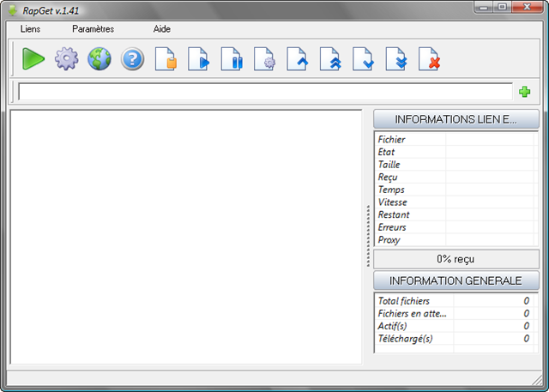Maximize the RapGet window
The image size is (549, 392).
click(x=503, y=7)
